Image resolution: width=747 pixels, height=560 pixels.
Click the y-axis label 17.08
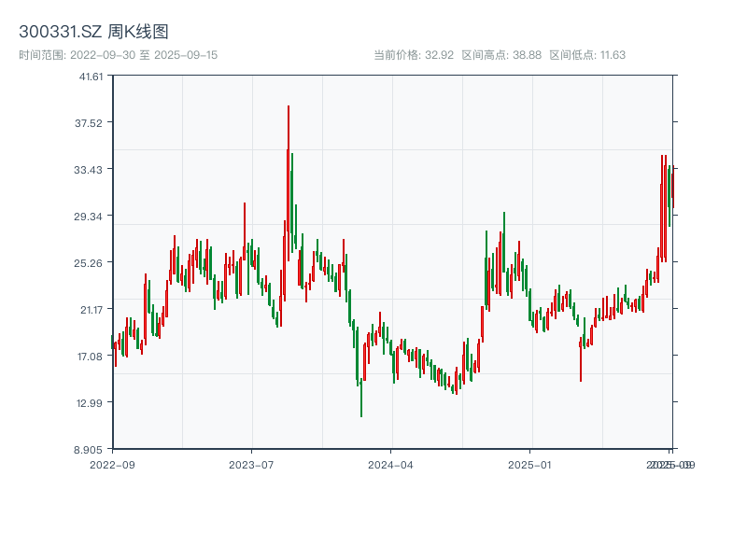point(90,357)
